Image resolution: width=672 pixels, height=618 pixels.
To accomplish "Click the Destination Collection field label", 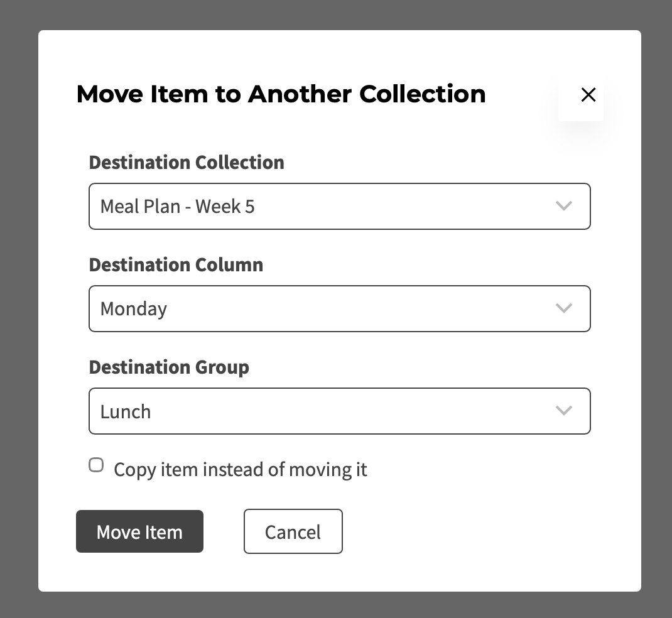I will (187, 163).
